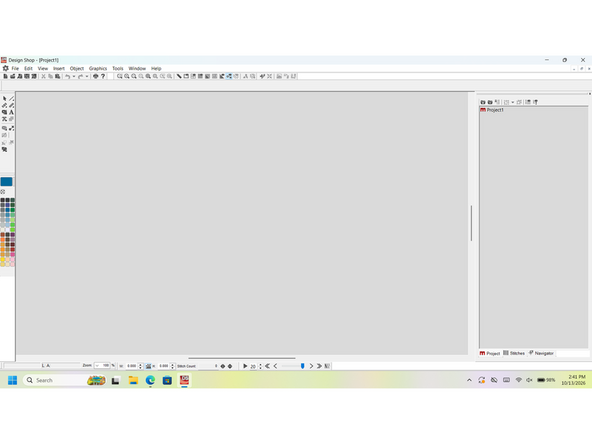This screenshot has height=444, width=592.
Task: Click the first diamond icon after Stitch Count
Action: pos(223,366)
